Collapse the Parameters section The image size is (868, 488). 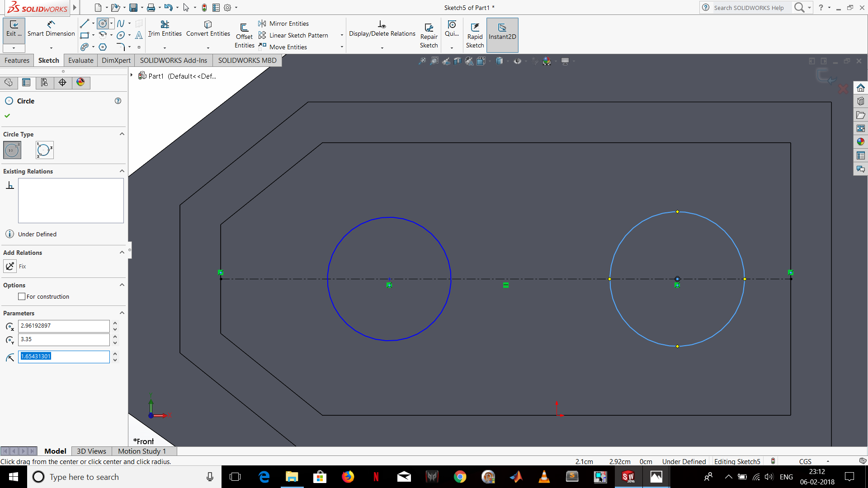pyautogui.click(x=122, y=313)
